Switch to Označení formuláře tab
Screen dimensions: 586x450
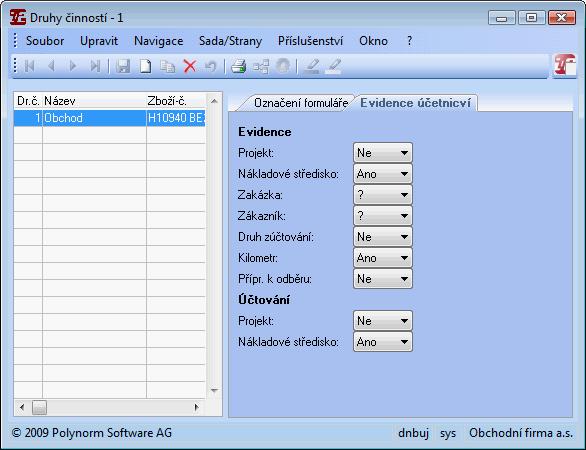click(301, 103)
